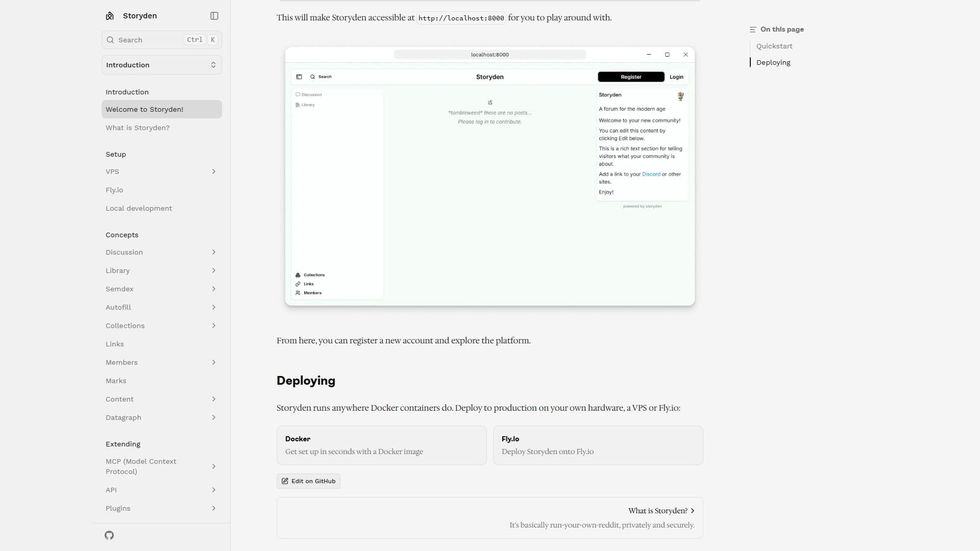Click the Concepts section label

[122, 235]
